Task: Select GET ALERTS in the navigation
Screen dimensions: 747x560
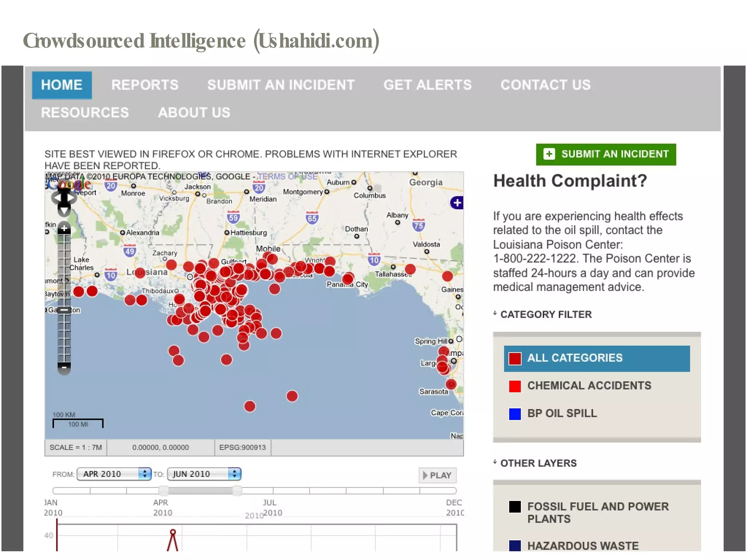Action: 427,85
